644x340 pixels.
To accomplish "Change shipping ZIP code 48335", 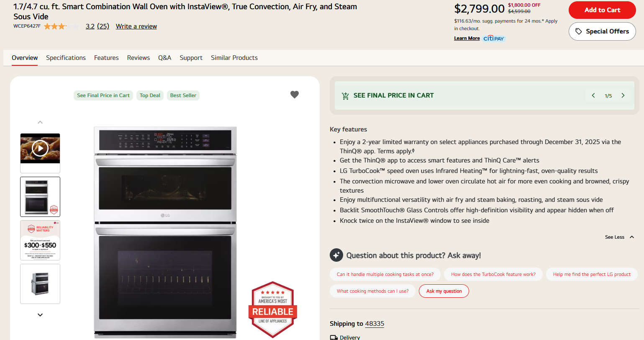I will [375, 324].
